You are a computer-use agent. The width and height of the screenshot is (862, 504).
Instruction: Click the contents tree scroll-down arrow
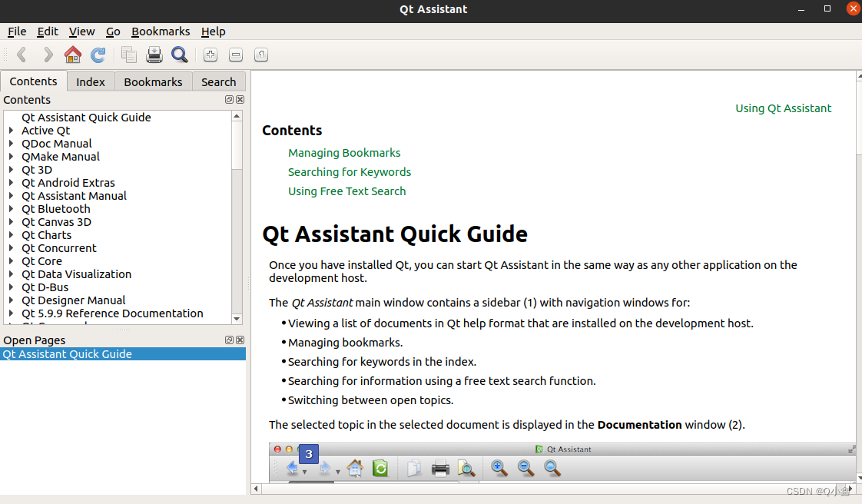237,319
